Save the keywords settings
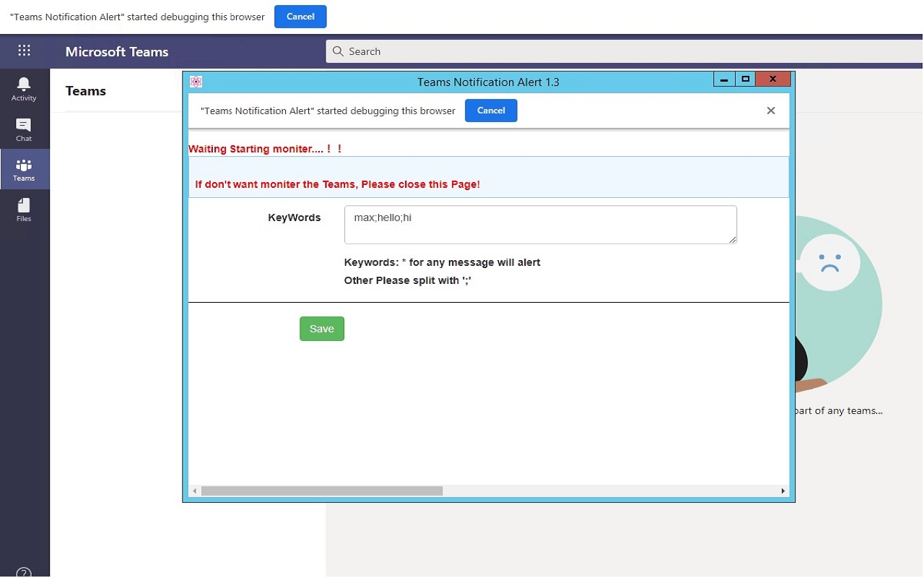924x578 pixels. pos(322,329)
